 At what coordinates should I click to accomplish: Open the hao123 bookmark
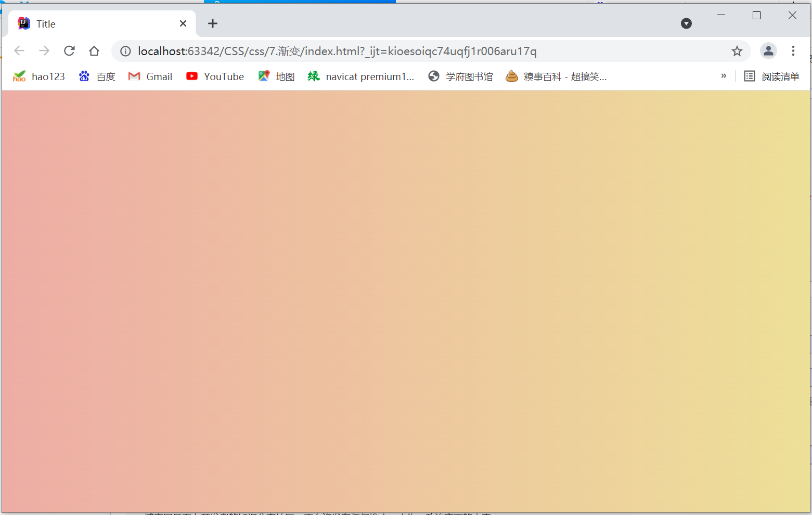(39, 76)
